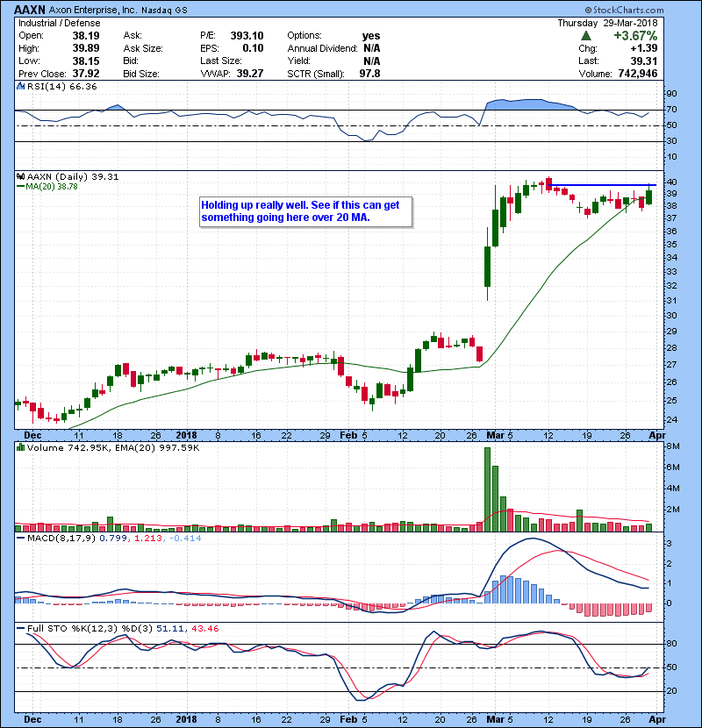Click the blue horizontal resistance line near 40
702x728 pixels.
pos(603,185)
